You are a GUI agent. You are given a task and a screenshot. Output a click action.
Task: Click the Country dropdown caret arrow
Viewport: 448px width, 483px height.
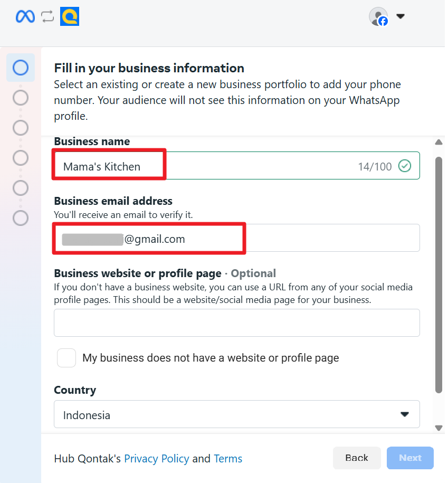(405, 415)
